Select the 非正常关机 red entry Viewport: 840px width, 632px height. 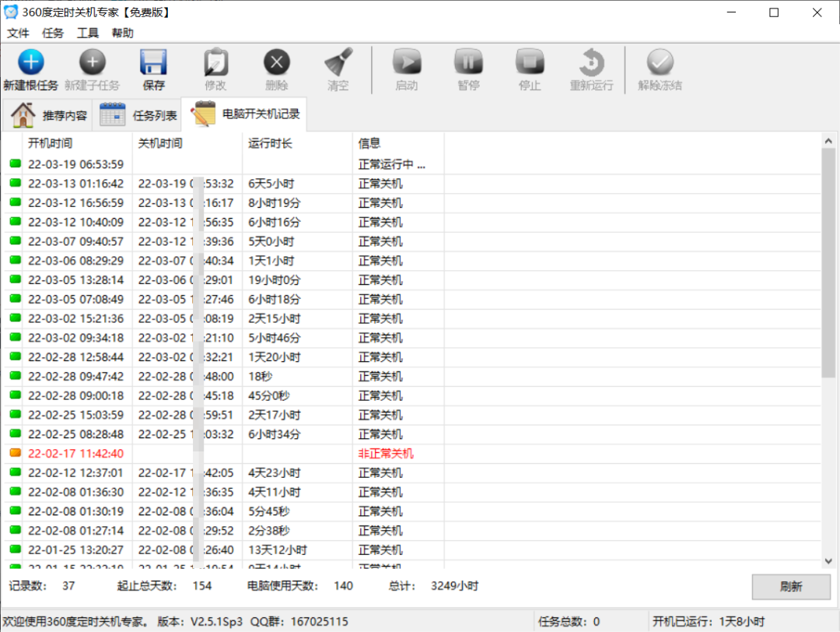(386, 454)
